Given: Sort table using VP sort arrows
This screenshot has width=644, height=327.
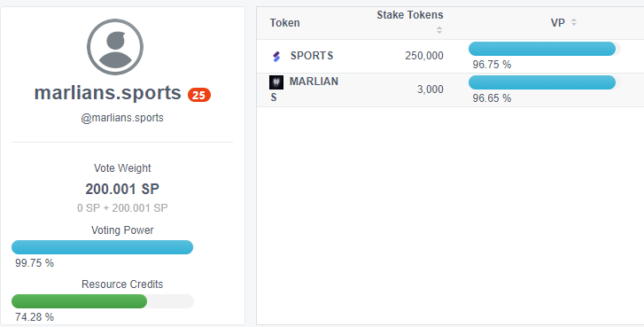Looking at the screenshot, I should click(x=574, y=22).
